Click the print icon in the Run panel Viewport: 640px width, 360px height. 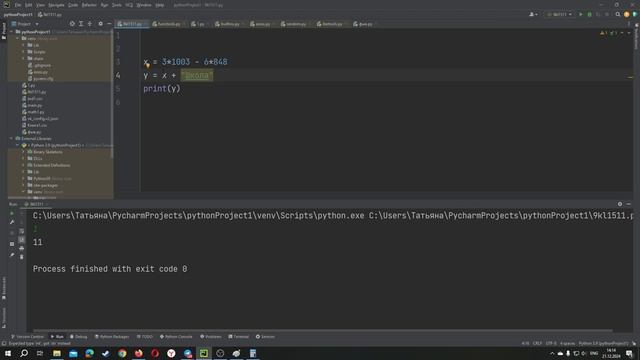(x=22, y=248)
